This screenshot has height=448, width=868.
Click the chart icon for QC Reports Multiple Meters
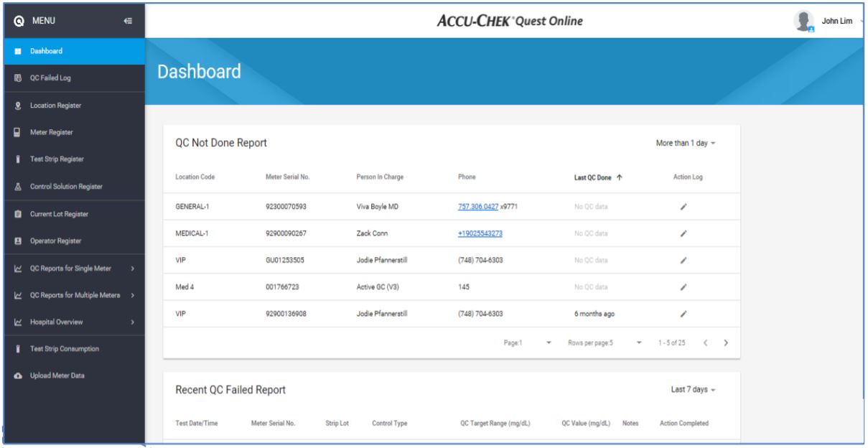[x=17, y=296]
